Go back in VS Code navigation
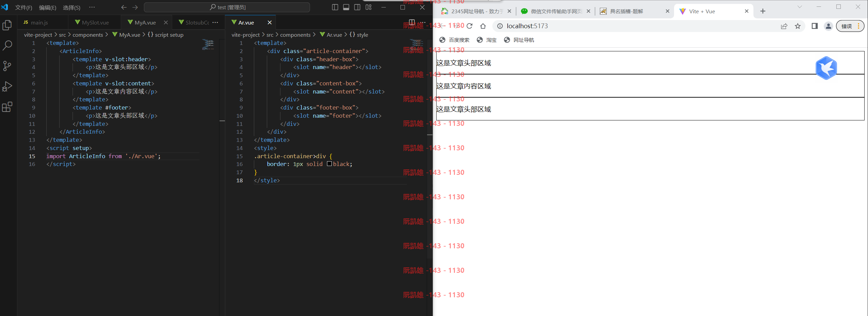This screenshot has width=868, height=316. (124, 7)
